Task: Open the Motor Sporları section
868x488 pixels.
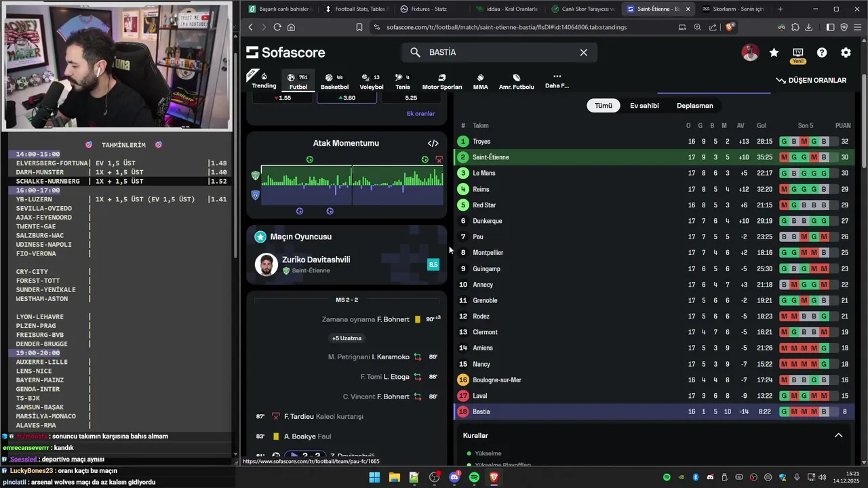Action: [442, 81]
